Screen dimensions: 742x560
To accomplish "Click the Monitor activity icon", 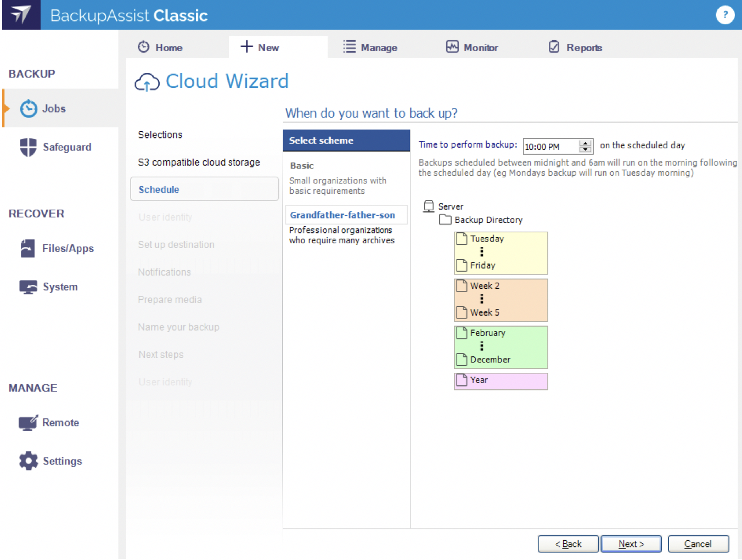I will [452, 47].
